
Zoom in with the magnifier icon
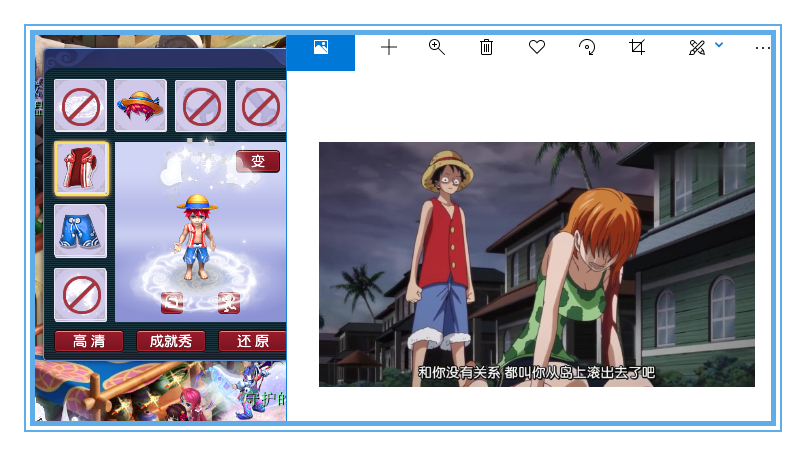pos(437,47)
